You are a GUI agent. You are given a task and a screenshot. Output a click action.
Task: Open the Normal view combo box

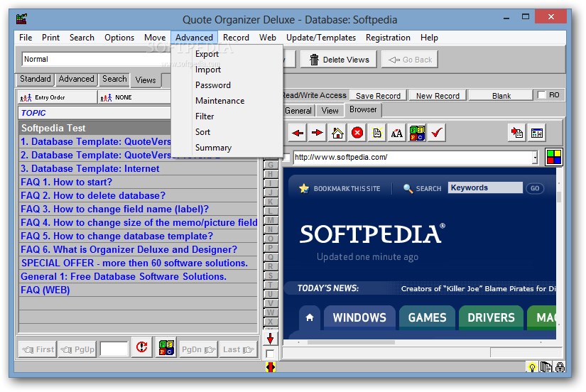coord(97,59)
